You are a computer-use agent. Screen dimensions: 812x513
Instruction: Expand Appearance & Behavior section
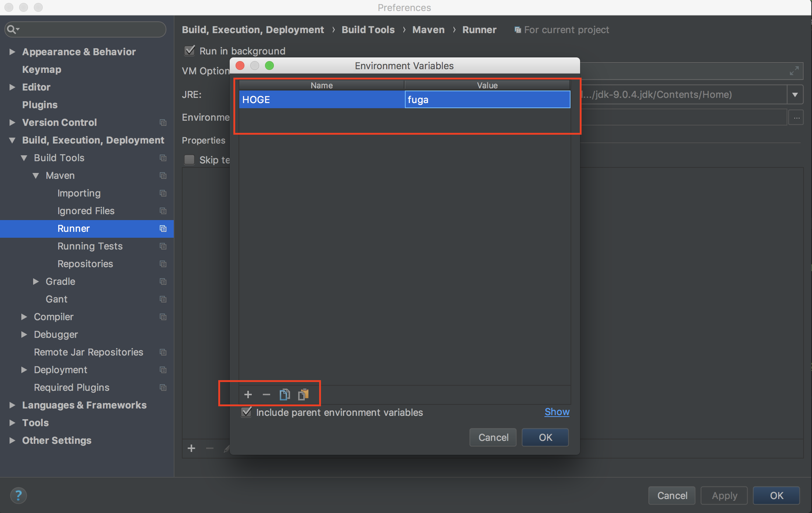[x=12, y=52]
